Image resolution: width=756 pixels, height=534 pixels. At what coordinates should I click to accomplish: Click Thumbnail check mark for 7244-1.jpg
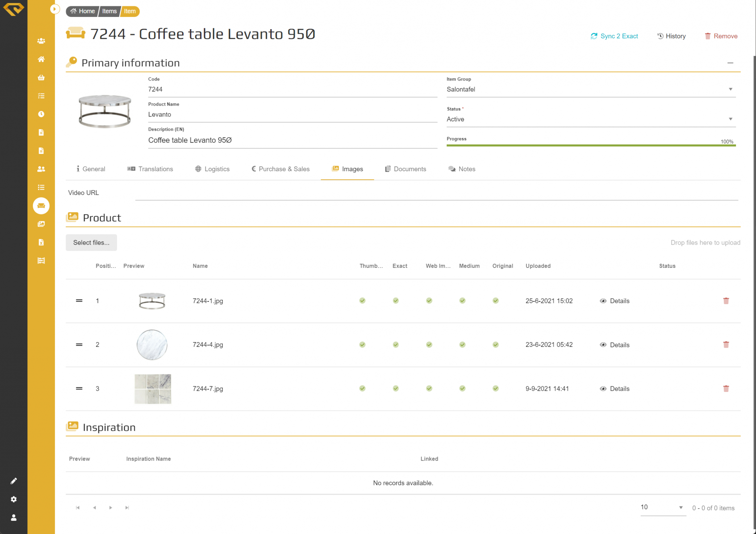click(362, 301)
